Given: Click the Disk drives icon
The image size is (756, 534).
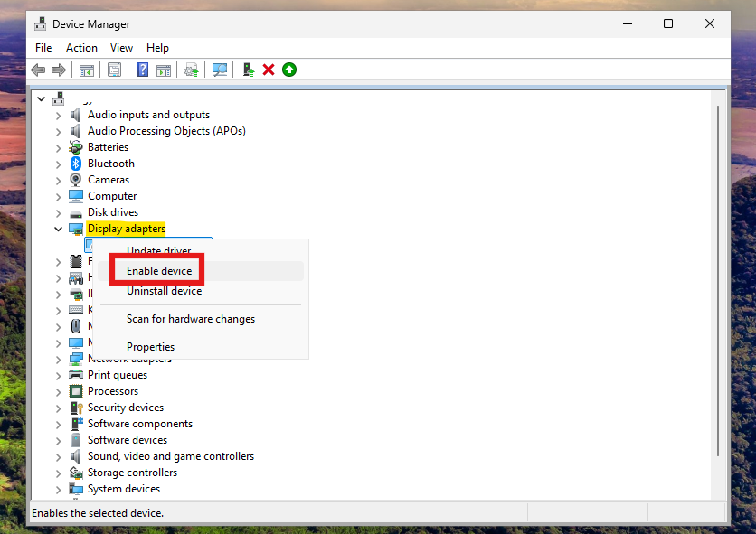Looking at the screenshot, I should coord(76,212).
